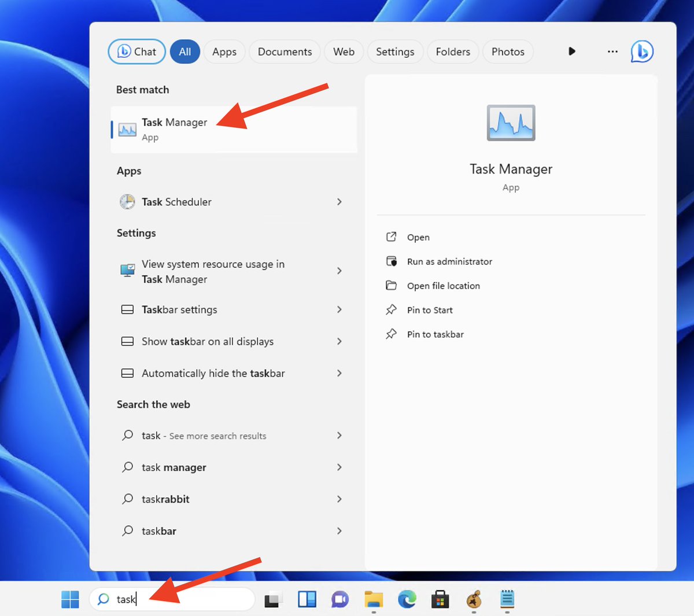Screen dimensions: 694x616
Task: Click the magnifier icon in the search box
Action: pos(104,599)
